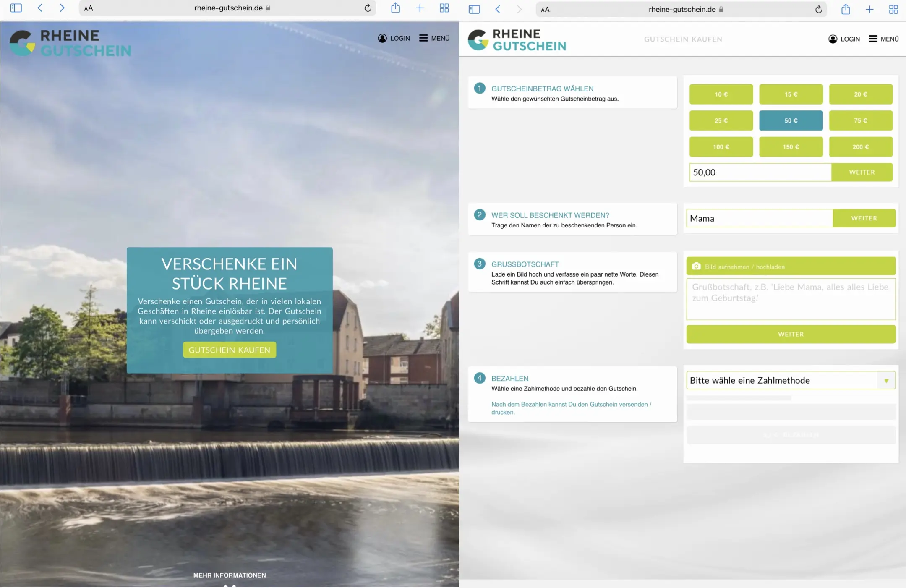Click the share icon in left browser

coord(395,8)
